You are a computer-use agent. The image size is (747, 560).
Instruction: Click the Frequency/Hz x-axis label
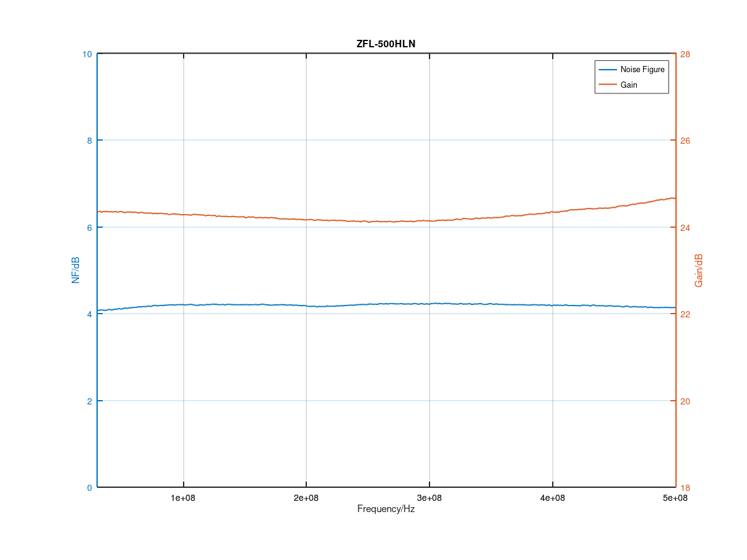coord(386,509)
